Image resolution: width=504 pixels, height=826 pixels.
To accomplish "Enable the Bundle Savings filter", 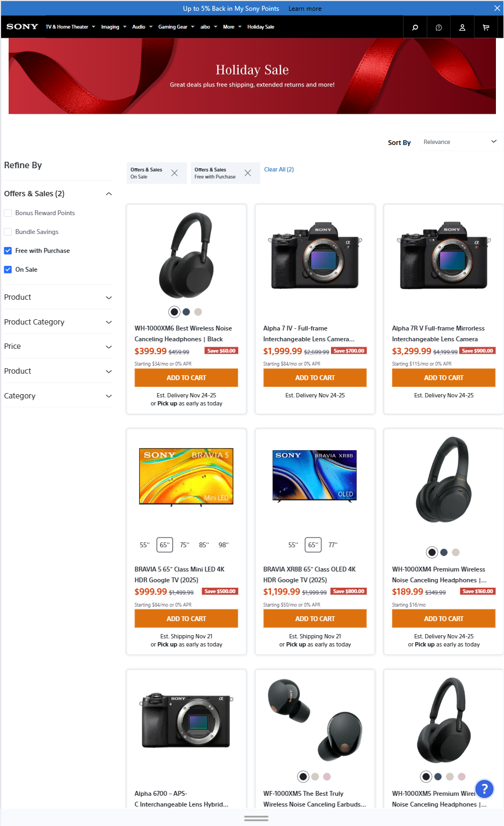I will click(x=8, y=232).
